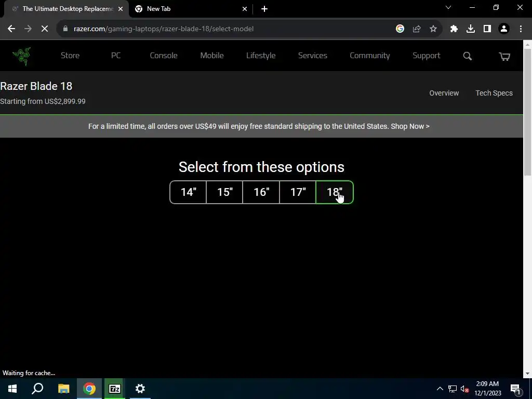Open Windows taskbar search
This screenshot has height=399, width=532.
tap(37, 389)
